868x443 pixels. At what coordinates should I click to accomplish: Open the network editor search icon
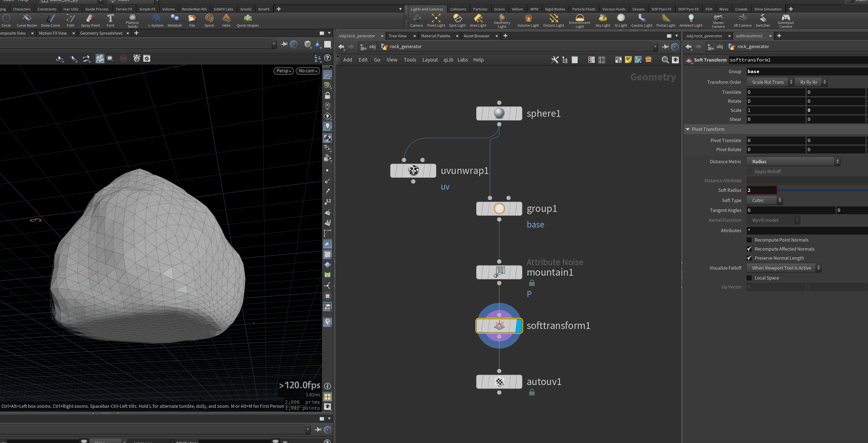665,60
